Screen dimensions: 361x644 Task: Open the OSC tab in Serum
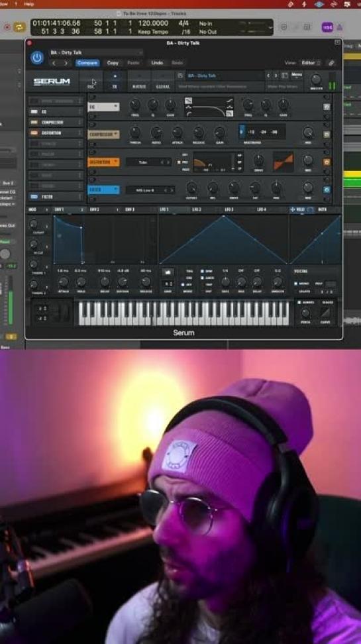coord(91,81)
